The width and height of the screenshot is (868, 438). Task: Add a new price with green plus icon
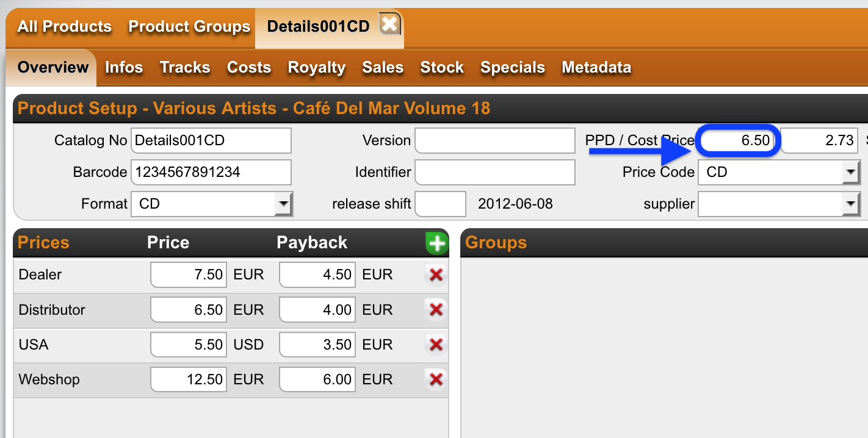tap(436, 243)
